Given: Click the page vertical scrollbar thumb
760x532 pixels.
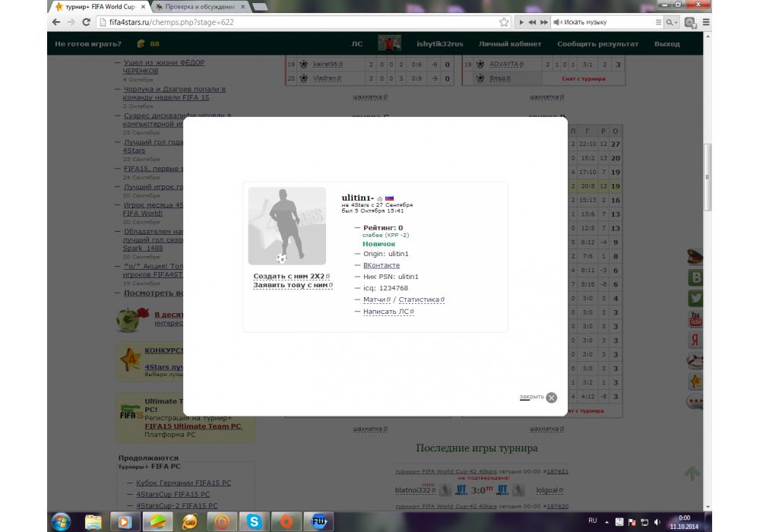Looking at the screenshot, I should [708, 177].
